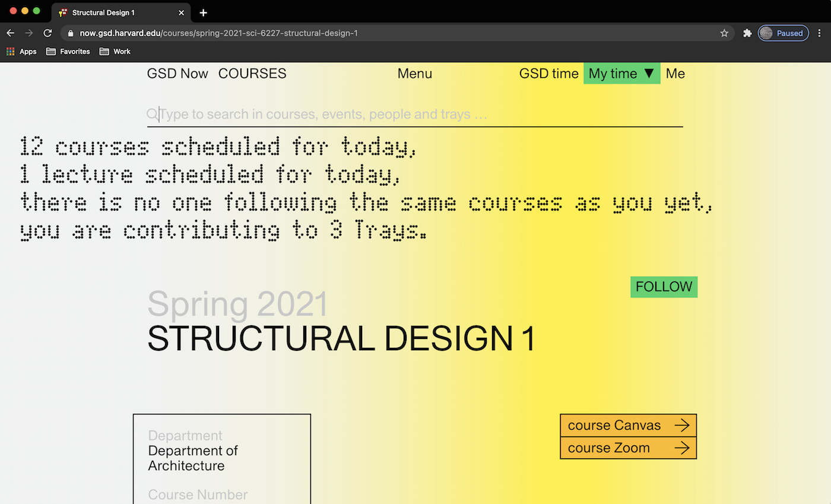Open the Menu item in the header
Image resolution: width=831 pixels, height=504 pixels.
pyautogui.click(x=414, y=74)
